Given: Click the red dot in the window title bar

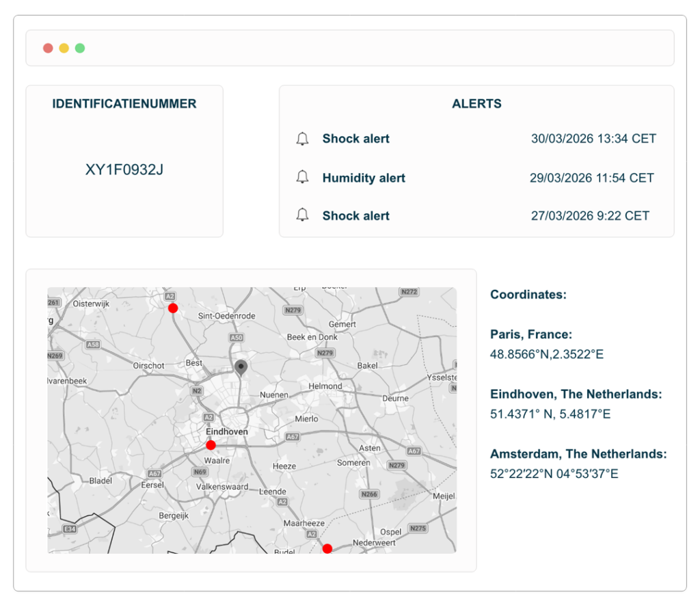Looking at the screenshot, I should point(48,48).
